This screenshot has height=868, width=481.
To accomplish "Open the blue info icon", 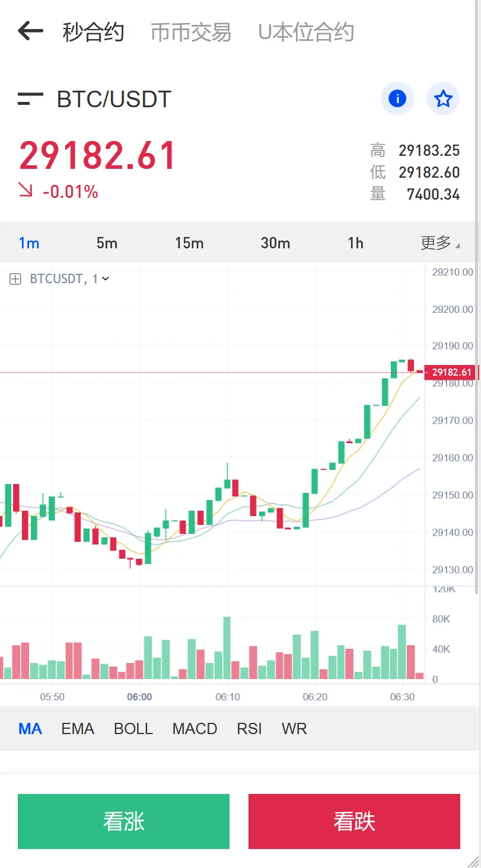I will coord(397,98).
